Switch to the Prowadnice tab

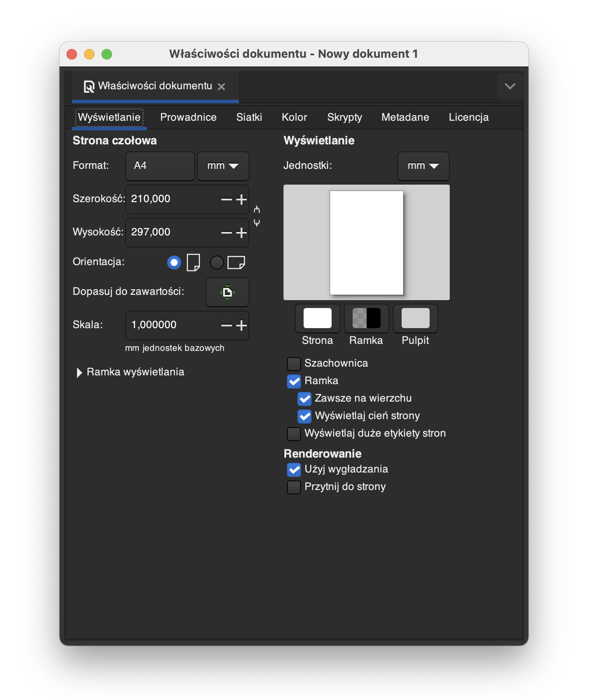tap(188, 117)
